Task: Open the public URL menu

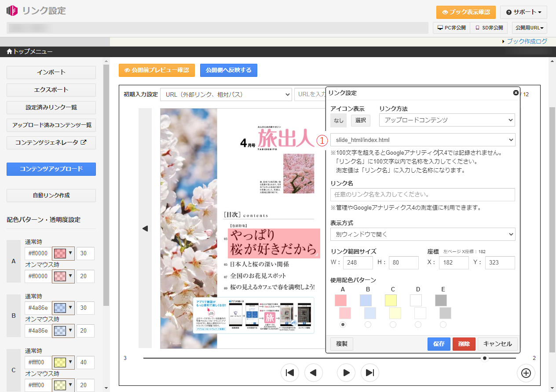Action: pyautogui.click(x=529, y=28)
